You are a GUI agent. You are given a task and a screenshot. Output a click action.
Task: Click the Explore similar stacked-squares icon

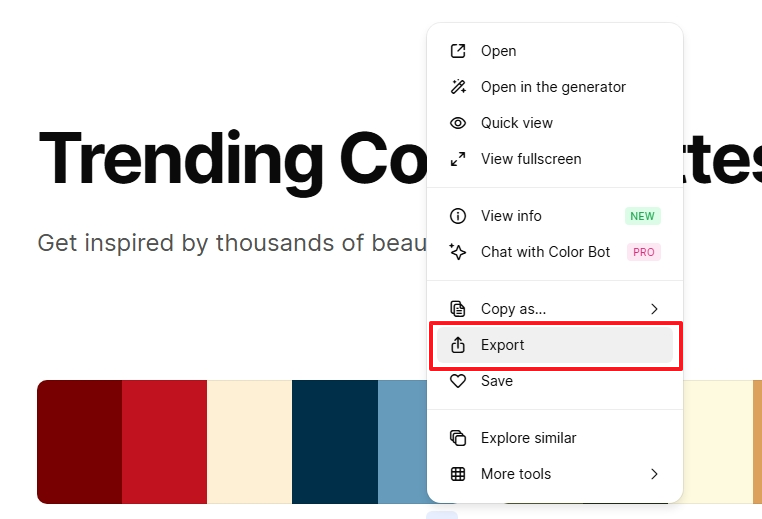click(458, 438)
